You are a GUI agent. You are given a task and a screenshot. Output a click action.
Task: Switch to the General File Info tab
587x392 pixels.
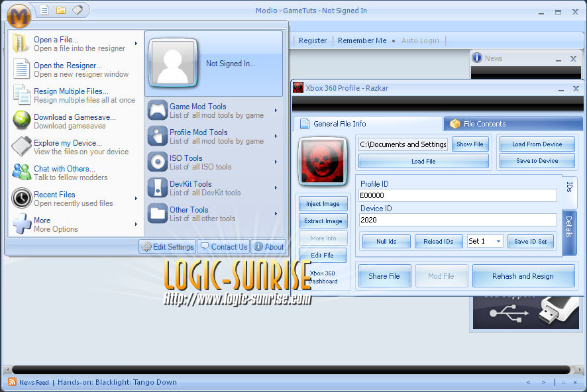pos(368,124)
